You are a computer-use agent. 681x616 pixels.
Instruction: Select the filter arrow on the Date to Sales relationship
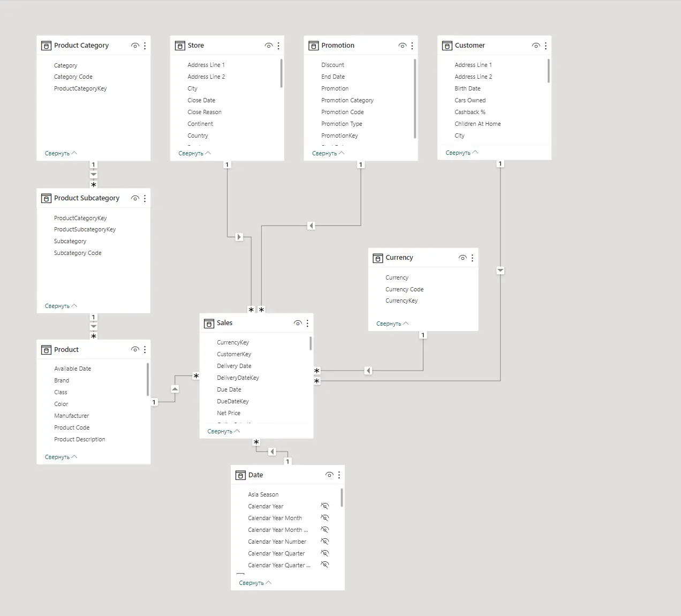point(271,452)
